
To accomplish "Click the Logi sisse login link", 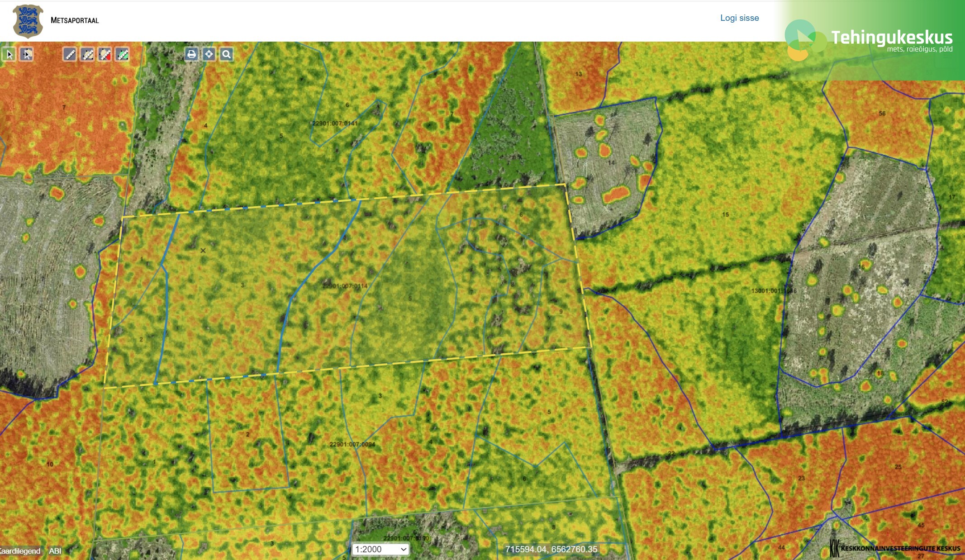I will coord(739,18).
